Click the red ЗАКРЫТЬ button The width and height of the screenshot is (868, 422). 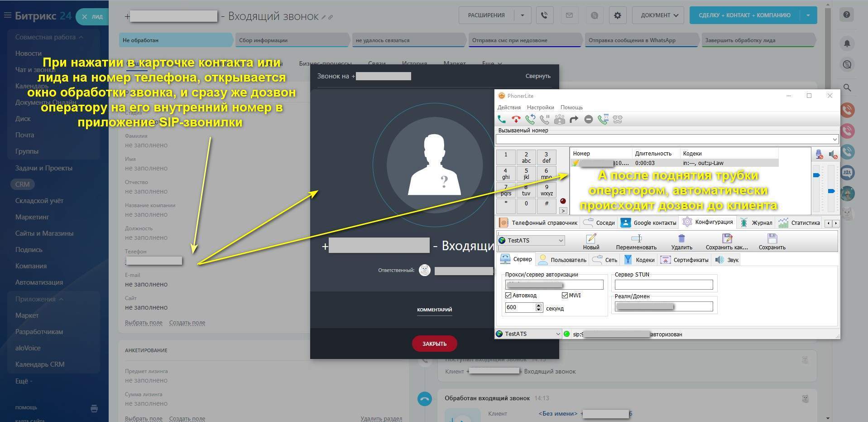(434, 344)
